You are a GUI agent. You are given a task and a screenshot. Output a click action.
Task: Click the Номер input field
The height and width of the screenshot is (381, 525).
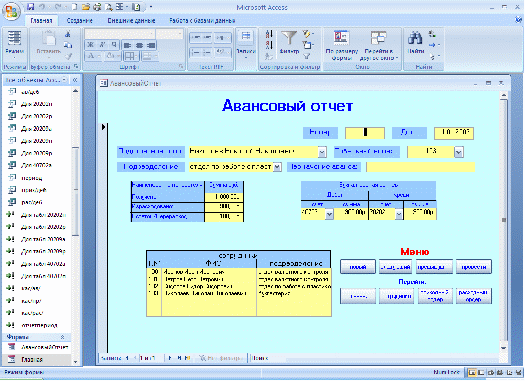(365, 133)
